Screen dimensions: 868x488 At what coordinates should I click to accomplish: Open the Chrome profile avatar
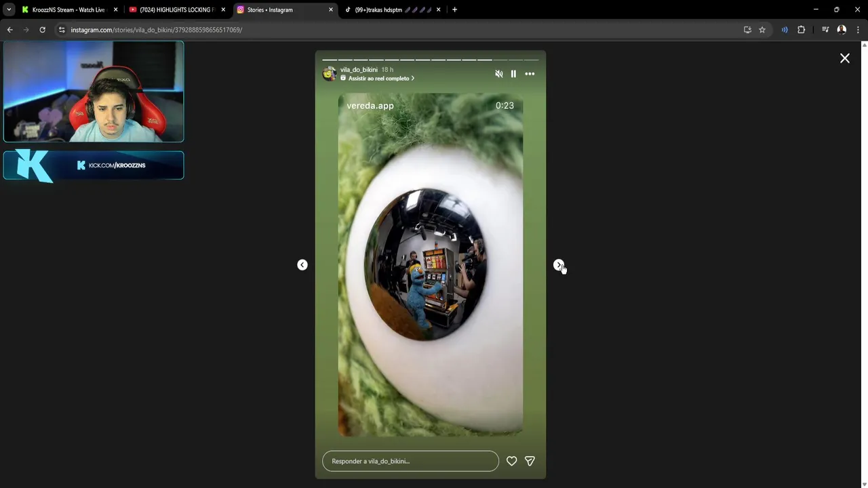click(x=842, y=30)
